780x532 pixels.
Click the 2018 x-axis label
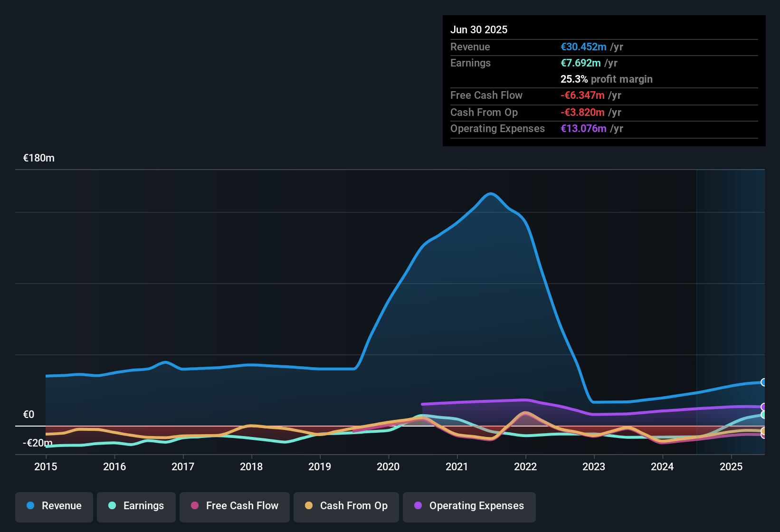[251, 467]
